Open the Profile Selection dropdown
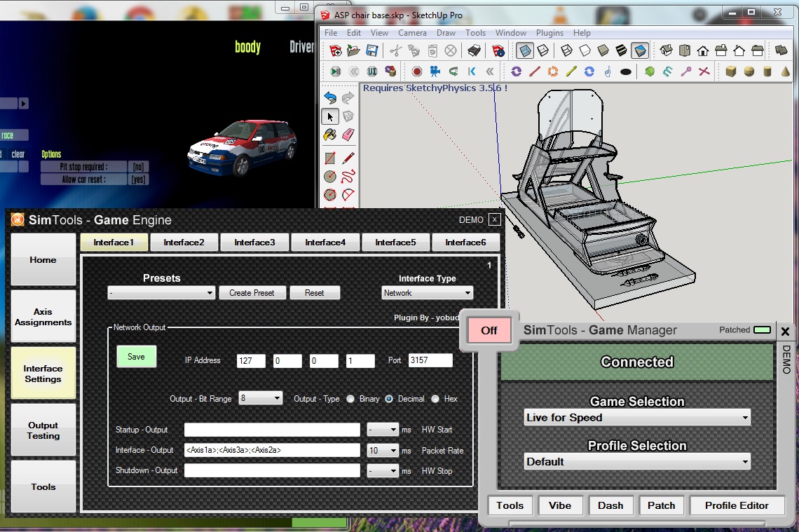Screen dimensions: 799x532 tap(638, 462)
